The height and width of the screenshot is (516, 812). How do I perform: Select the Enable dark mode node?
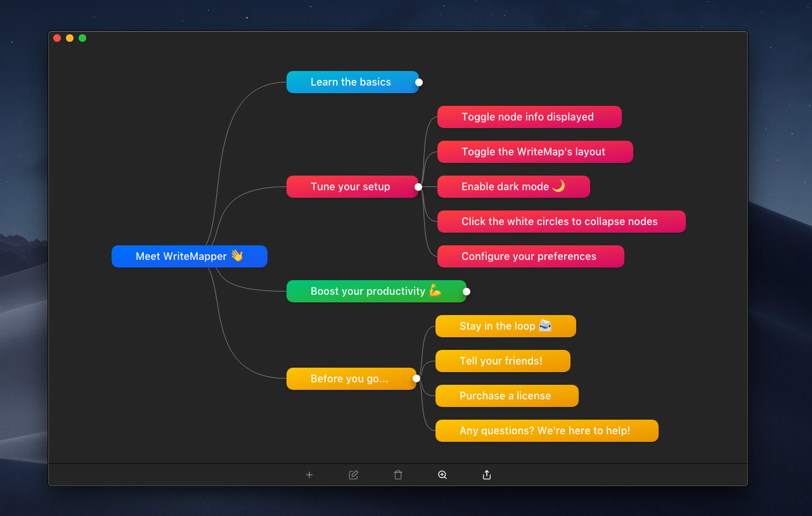coord(513,186)
